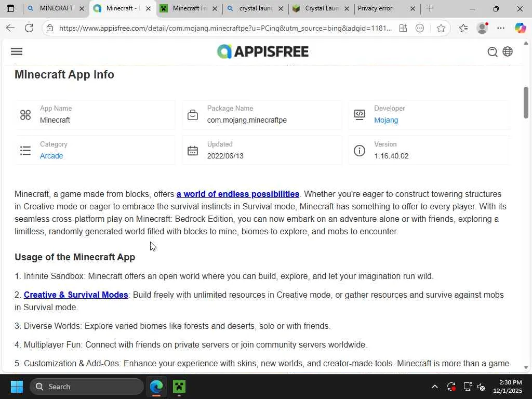Viewport: 532px width, 399px height.
Task: Open the Arcade category link
Action: click(x=51, y=156)
